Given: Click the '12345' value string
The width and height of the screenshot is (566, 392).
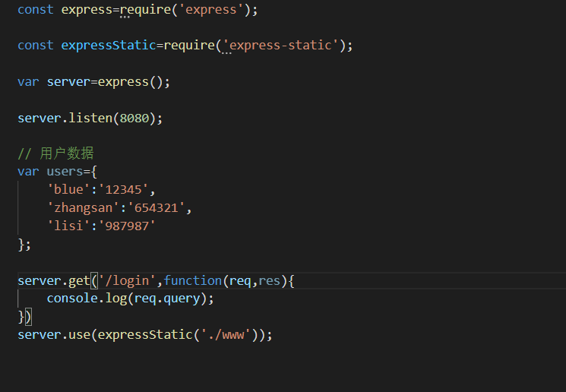Looking at the screenshot, I should point(123,189).
